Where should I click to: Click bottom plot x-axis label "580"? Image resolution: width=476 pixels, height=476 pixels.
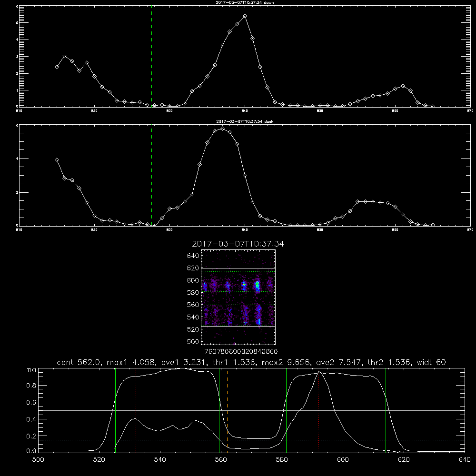(282, 460)
